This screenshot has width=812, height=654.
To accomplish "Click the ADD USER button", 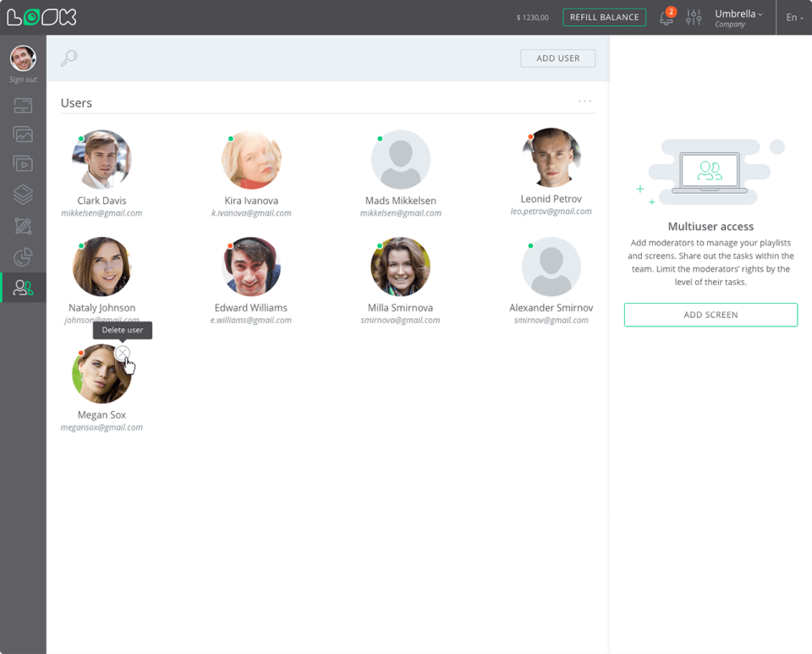I will point(557,58).
